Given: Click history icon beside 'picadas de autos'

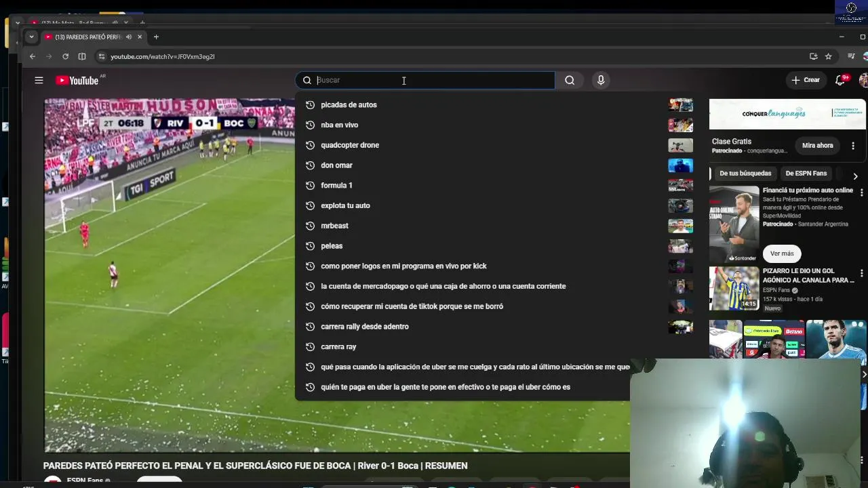Looking at the screenshot, I should click(311, 104).
